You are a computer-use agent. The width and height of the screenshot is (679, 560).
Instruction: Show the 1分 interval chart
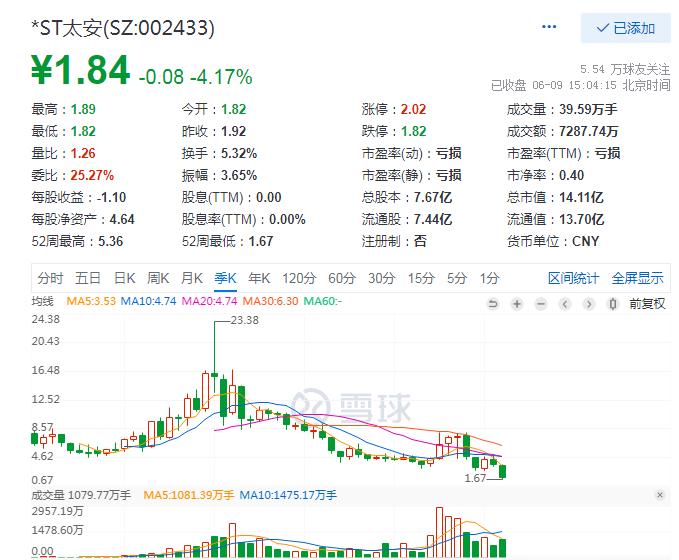coord(490,278)
